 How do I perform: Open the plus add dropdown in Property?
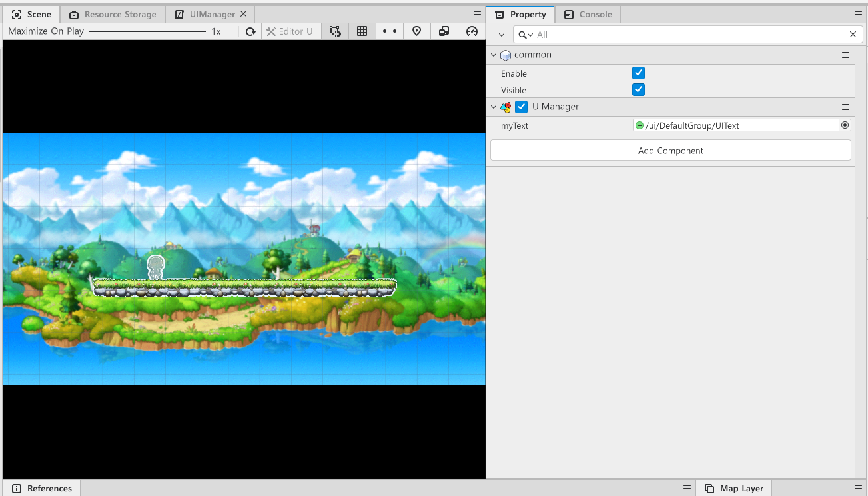[497, 35]
